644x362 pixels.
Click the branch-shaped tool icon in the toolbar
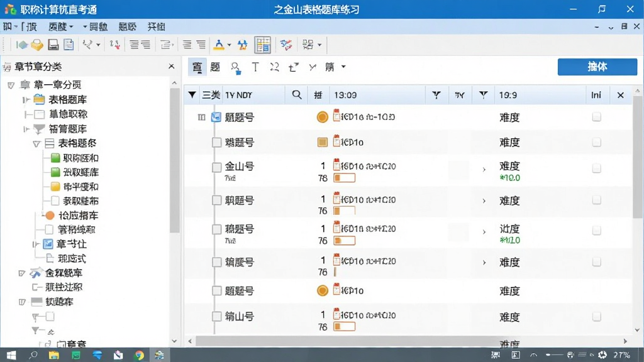(x=87, y=45)
